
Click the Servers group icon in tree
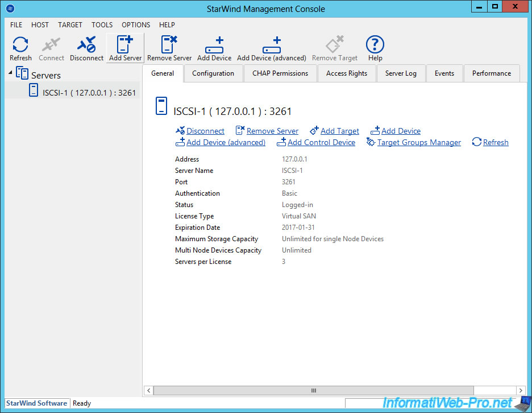[22, 73]
